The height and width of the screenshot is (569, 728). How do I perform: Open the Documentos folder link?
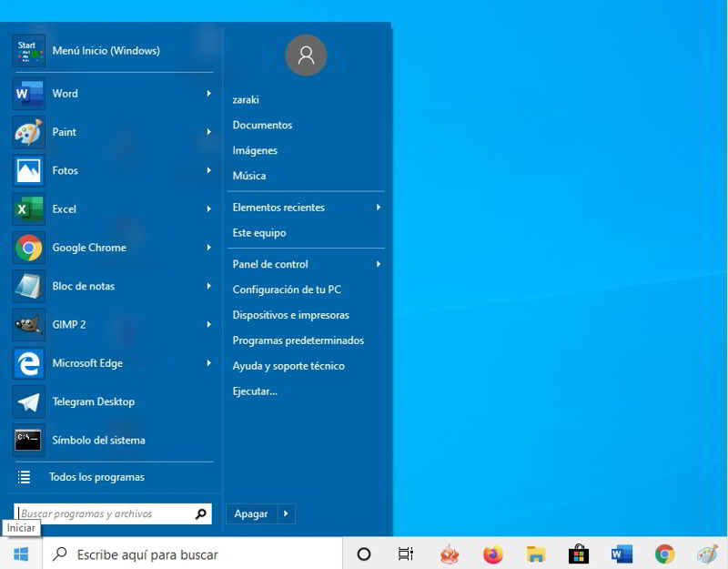(x=262, y=126)
